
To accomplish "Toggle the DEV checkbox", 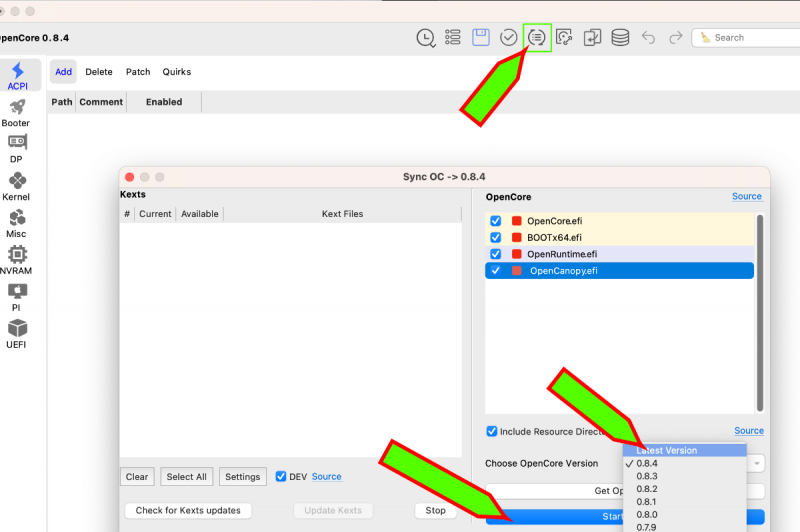I will tap(281, 476).
